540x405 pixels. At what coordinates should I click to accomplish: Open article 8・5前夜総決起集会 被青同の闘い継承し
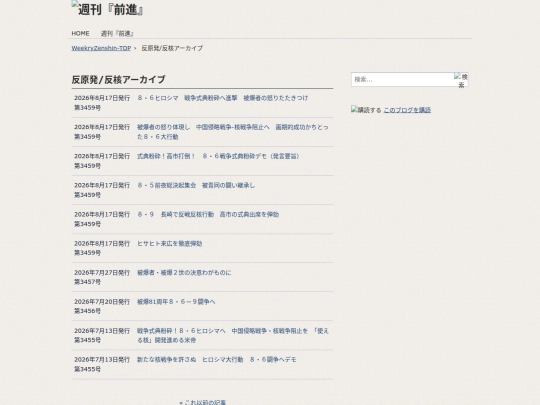click(196, 185)
